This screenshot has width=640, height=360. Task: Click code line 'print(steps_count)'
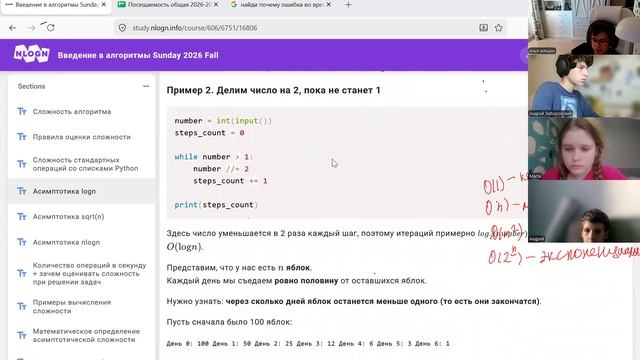[x=216, y=205]
